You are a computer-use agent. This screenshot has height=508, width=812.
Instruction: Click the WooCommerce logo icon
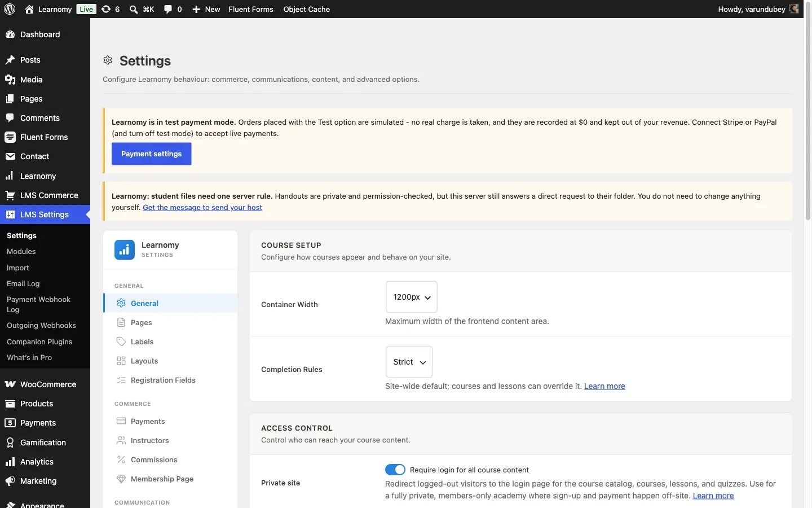[10, 384]
